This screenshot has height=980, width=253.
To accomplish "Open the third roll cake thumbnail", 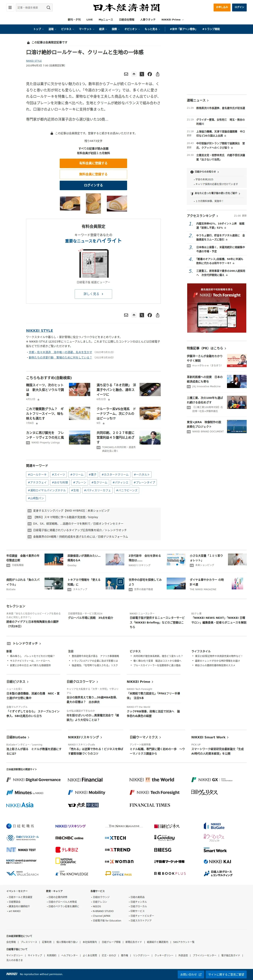I will click(117, 204).
